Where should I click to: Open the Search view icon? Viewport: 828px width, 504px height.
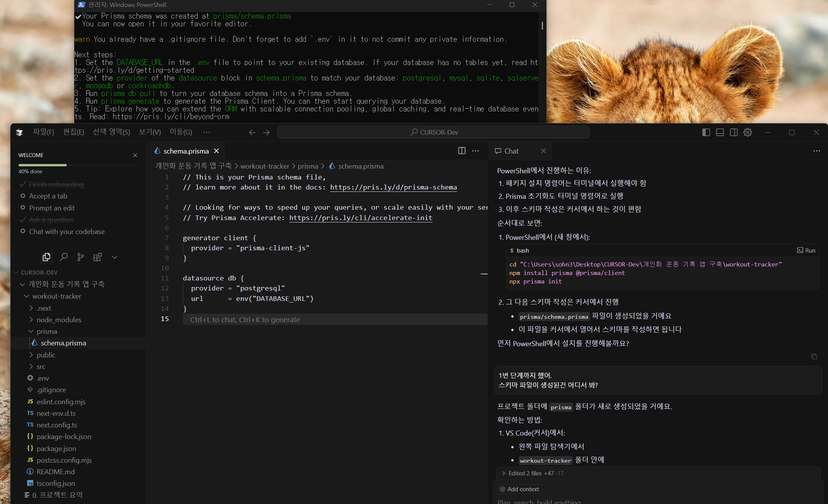[64, 257]
